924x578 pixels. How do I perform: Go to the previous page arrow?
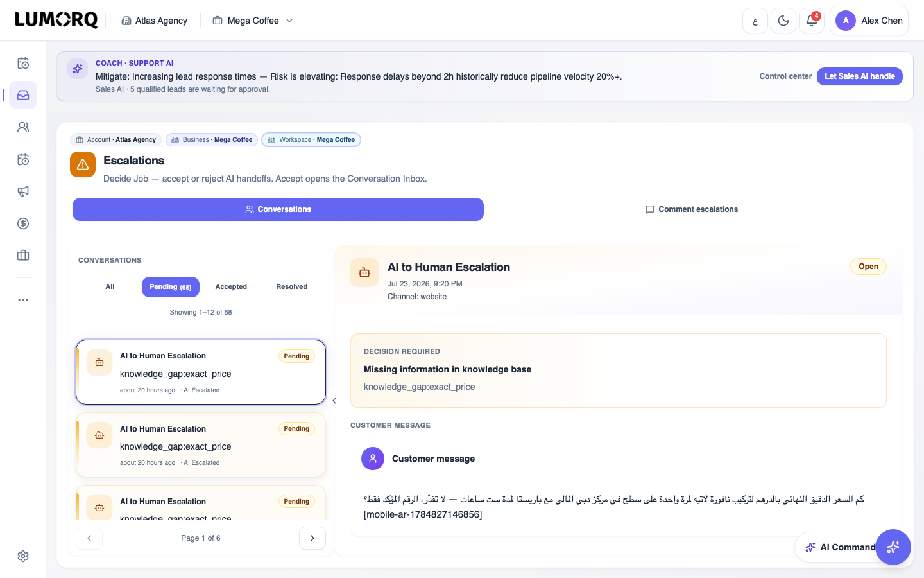pyautogui.click(x=89, y=538)
